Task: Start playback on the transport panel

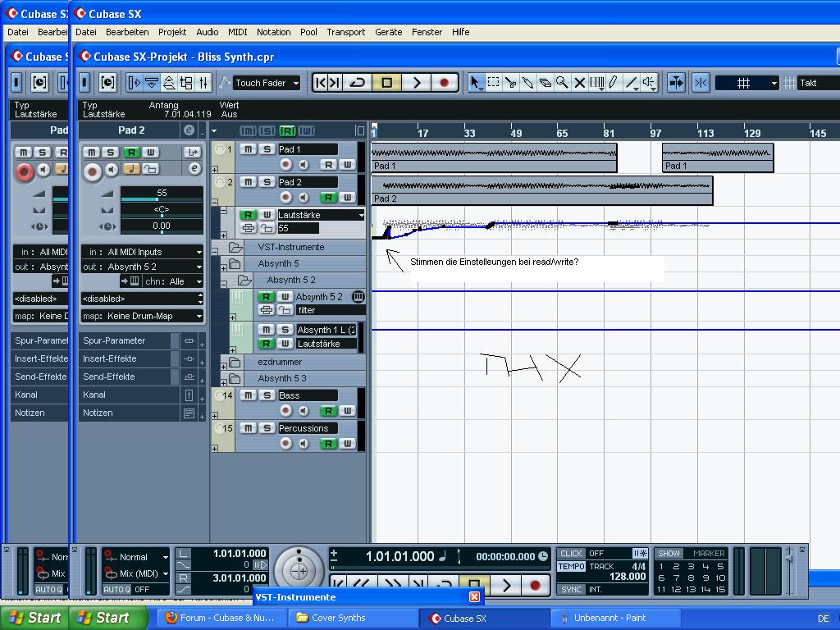Action: 506,586
